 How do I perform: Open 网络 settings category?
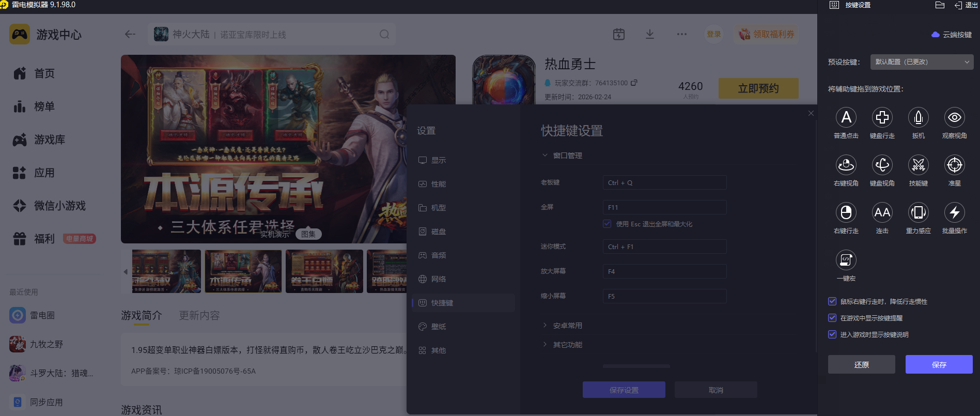[x=463, y=279]
